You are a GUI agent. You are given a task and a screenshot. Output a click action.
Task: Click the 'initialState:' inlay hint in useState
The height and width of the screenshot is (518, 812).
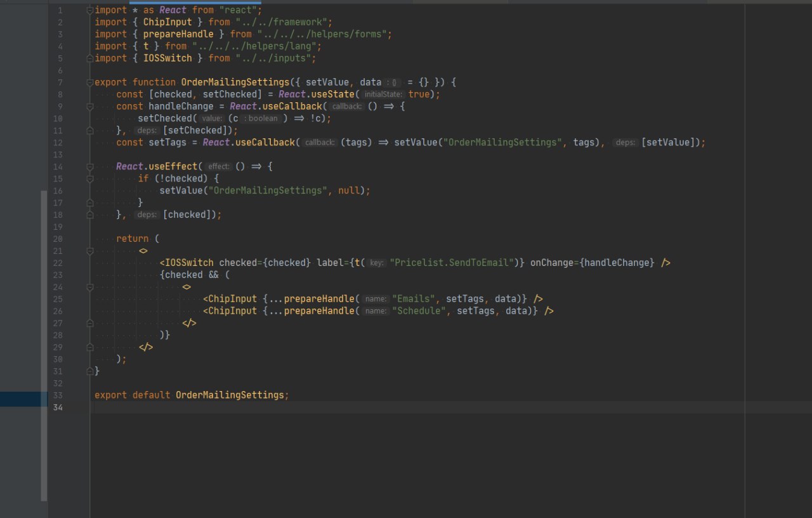[384, 95]
